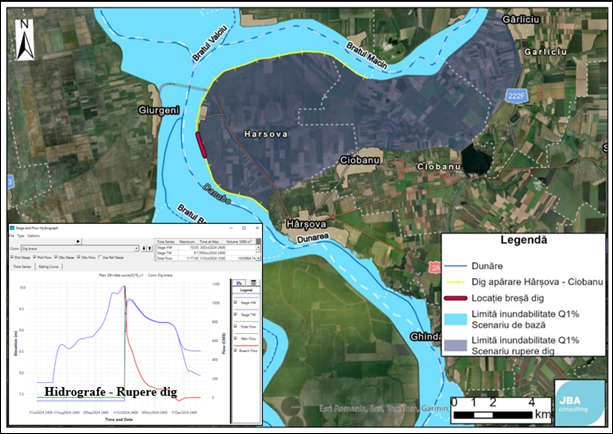Screen dimensions: 613x434
Task: Click the Time at Max column header
Action: (x=209, y=242)
